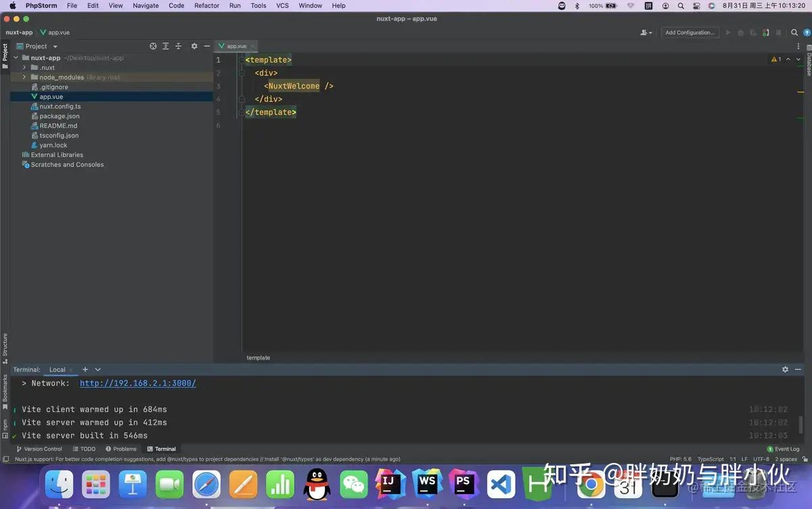Expand the .nuxt folder in project tree
The width and height of the screenshot is (812, 509).
[24, 68]
